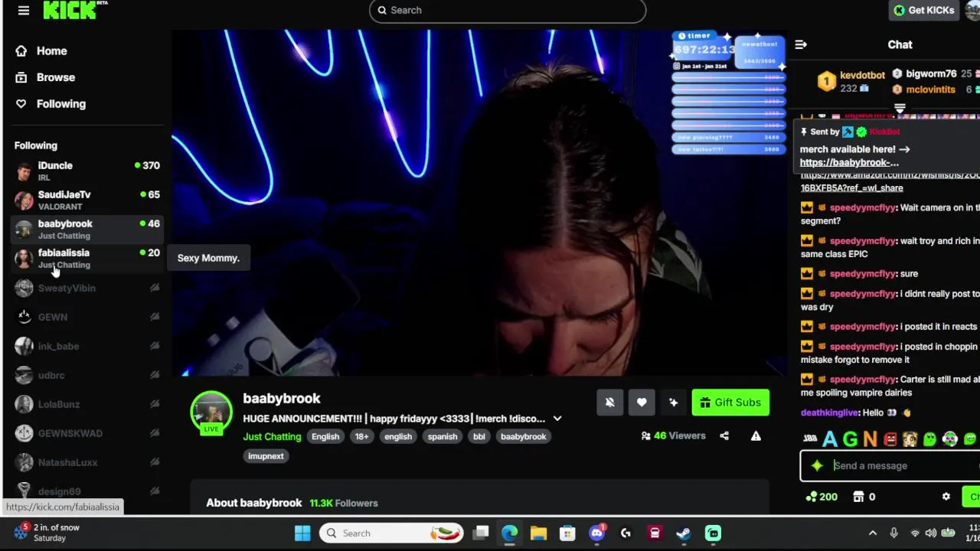Open the pinned baabybrook merch link
Image resolution: width=980 pixels, height=551 pixels.
point(849,162)
